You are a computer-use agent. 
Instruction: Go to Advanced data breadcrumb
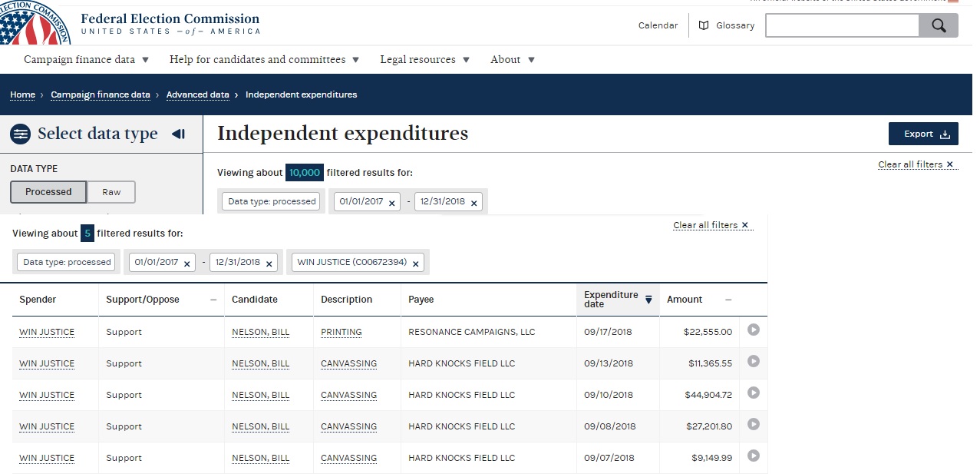coord(198,94)
